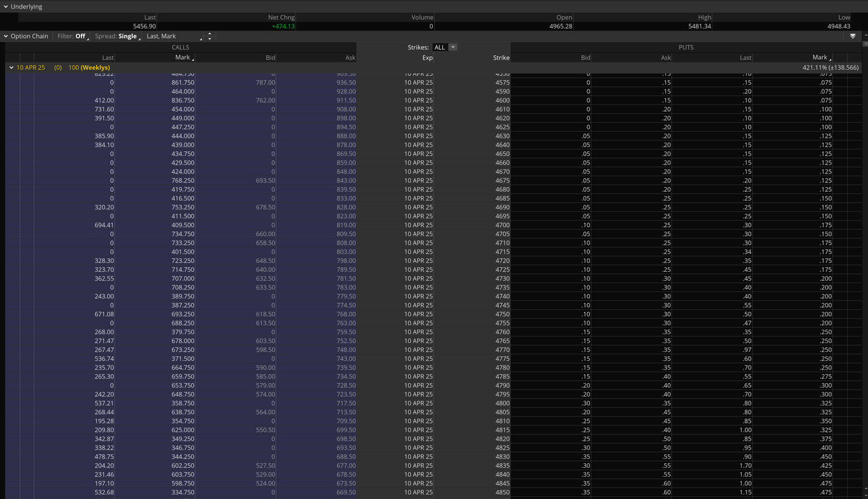
Task: Click the chevron beside Option Chain
Action: (x=6, y=36)
